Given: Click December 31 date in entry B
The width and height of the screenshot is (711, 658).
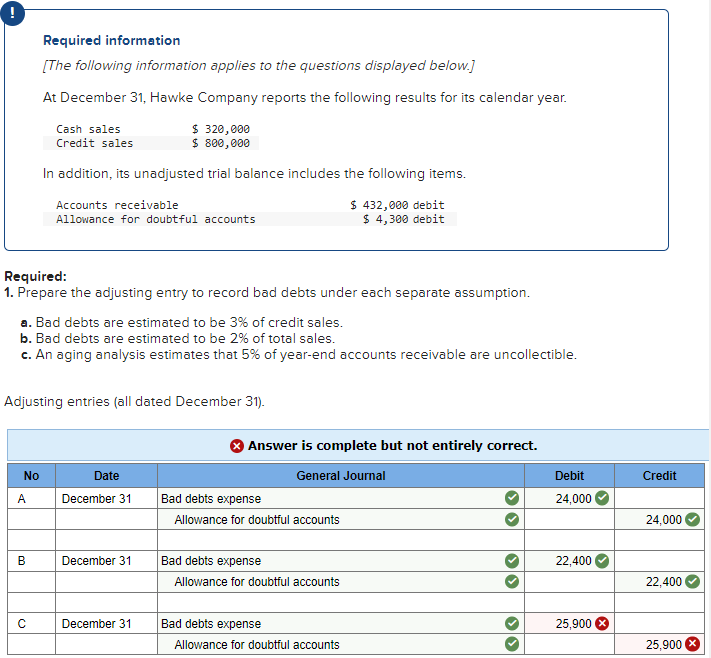Looking at the screenshot, I should (x=97, y=561).
